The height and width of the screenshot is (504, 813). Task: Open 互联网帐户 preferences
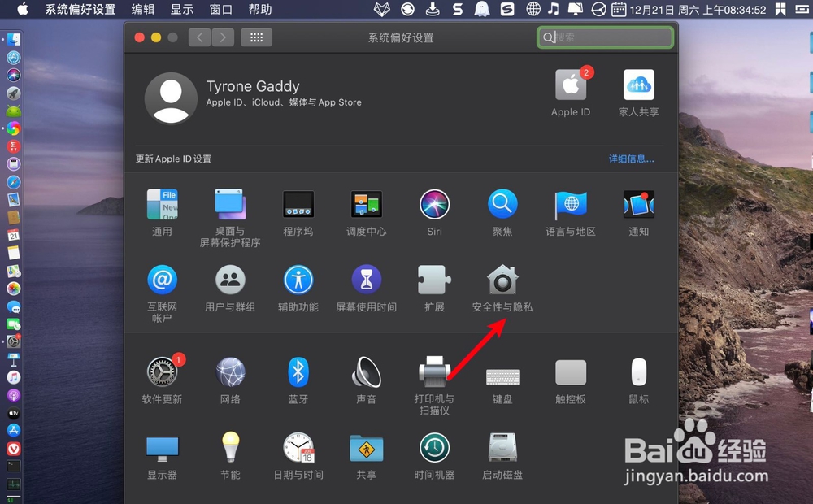[x=162, y=280]
